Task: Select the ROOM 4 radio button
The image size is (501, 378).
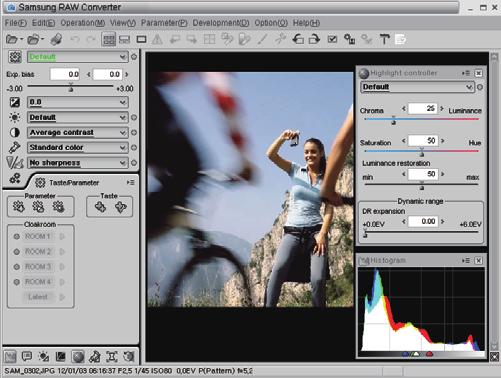Action: tap(16, 282)
